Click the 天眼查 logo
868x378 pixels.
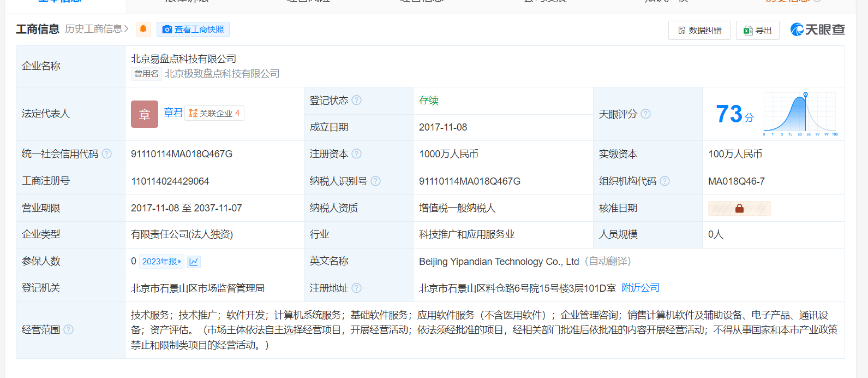tap(817, 29)
